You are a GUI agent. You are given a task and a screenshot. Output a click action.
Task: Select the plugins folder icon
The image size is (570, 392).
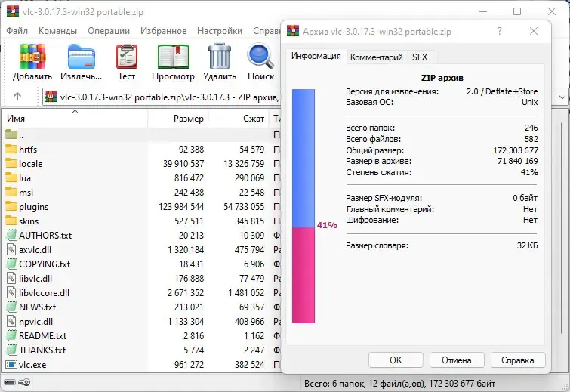tap(11, 206)
